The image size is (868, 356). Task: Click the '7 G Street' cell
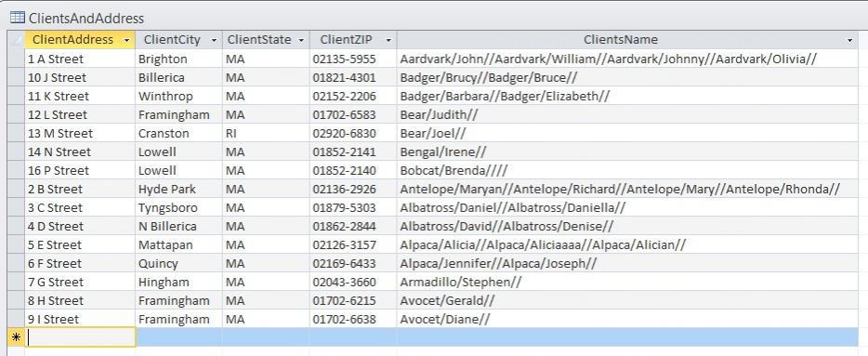80,282
